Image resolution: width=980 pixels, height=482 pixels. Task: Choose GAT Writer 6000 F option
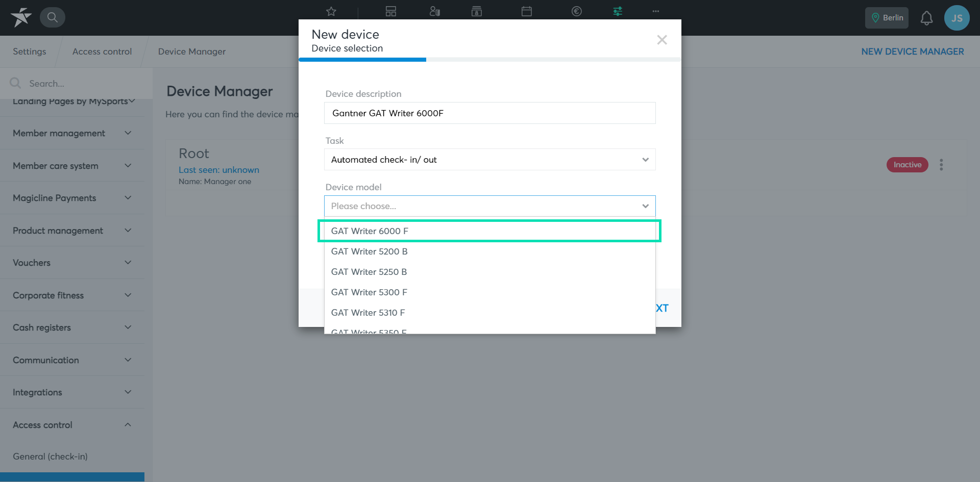pyautogui.click(x=490, y=231)
